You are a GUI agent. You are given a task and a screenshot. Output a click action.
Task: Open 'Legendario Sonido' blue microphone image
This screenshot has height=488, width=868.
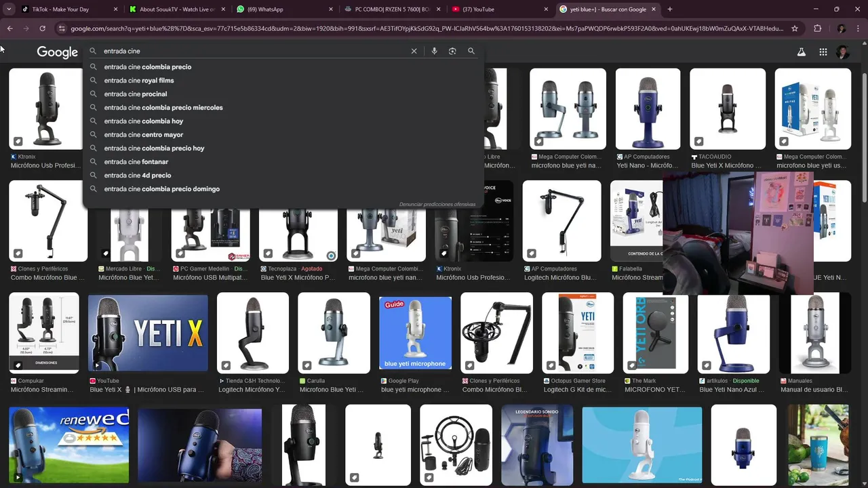(x=537, y=444)
